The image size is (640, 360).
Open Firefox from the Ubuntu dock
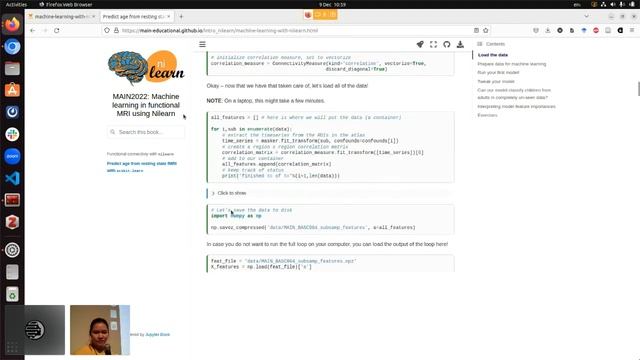coord(12,24)
